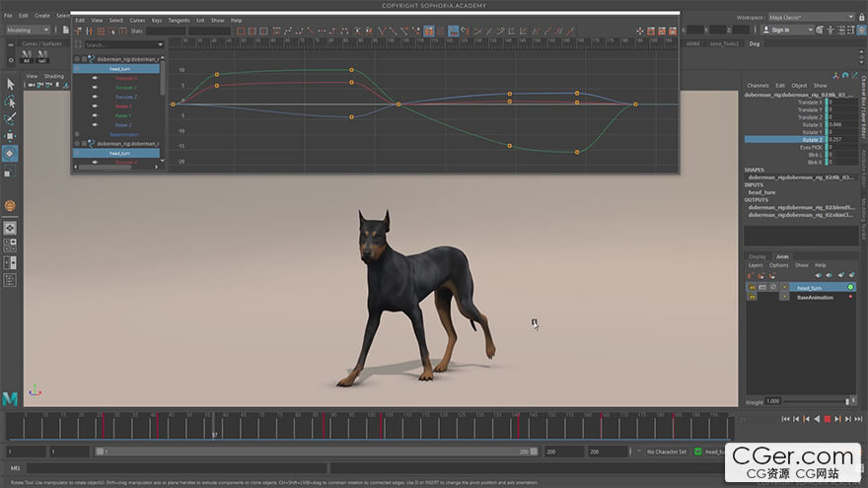Screen dimensions: 868x488
Task: Open the Modeling menu set dropdown
Action: point(30,30)
